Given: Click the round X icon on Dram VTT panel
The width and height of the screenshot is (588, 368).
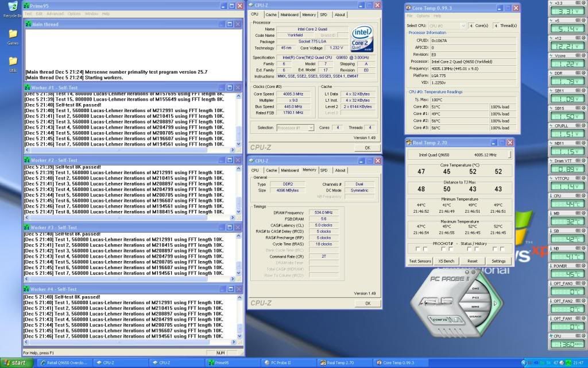Looking at the screenshot, I should coord(583,161).
